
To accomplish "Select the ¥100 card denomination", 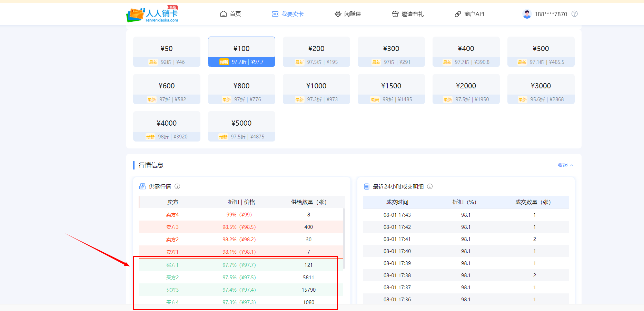I will (x=241, y=52).
